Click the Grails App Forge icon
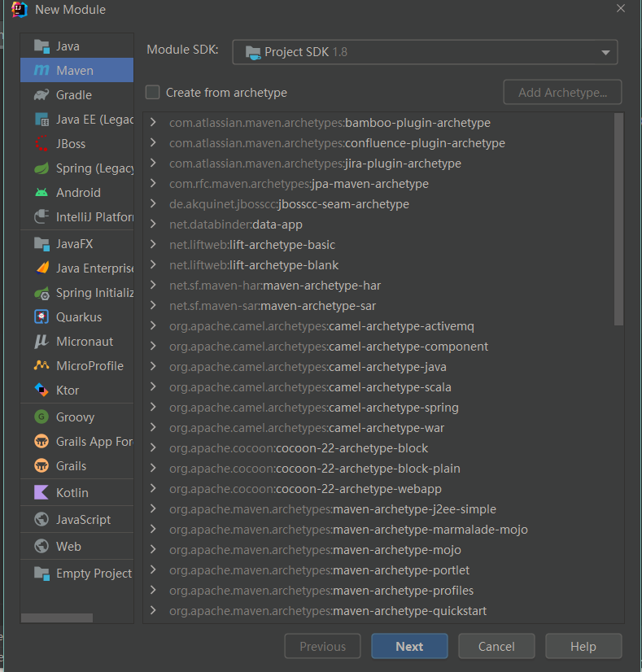Image resolution: width=642 pixels, height=672 pixels. (41, 441)
